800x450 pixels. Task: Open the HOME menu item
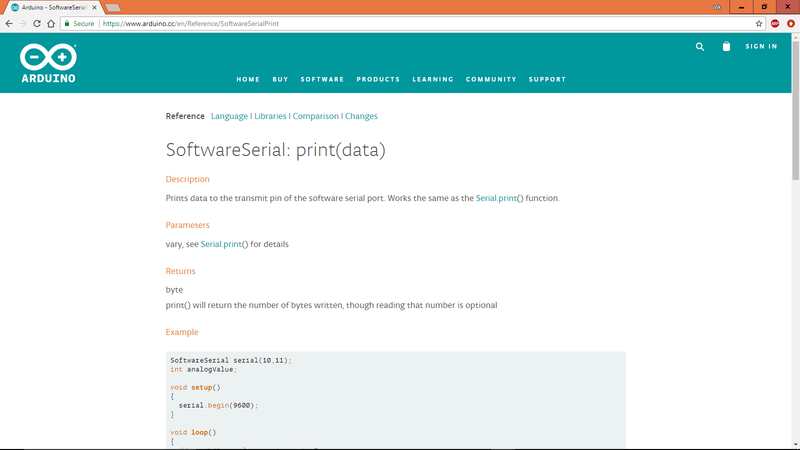click(x=248, y=80)
